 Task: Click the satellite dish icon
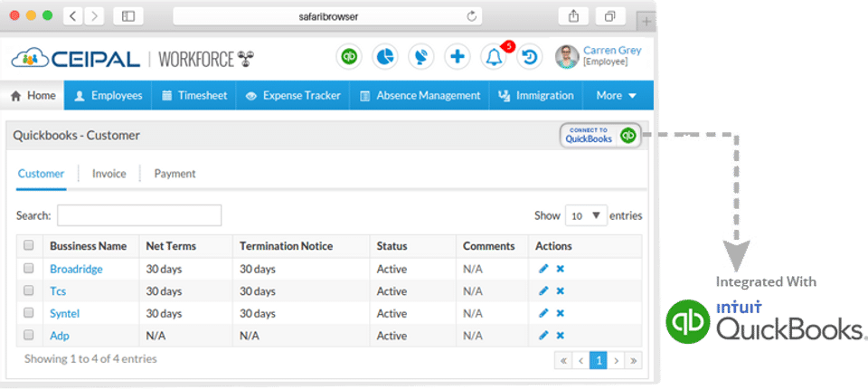(420, 56)
